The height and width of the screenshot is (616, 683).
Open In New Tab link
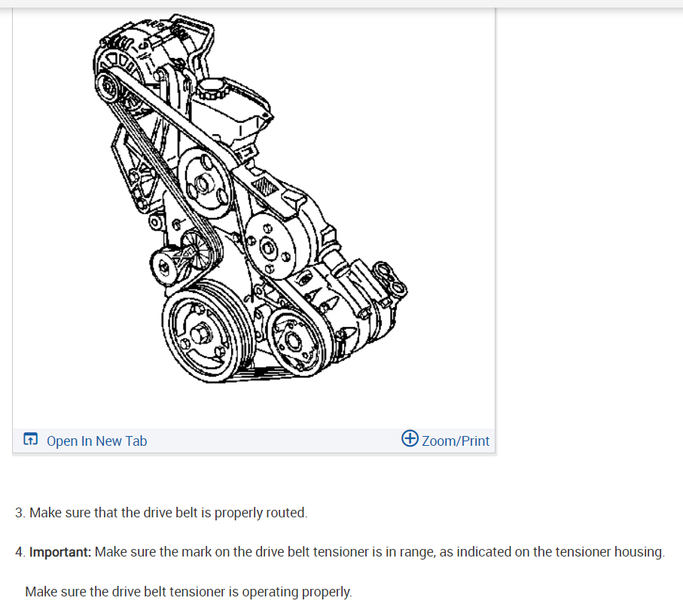pyautogui.click(x=96, y=441)
